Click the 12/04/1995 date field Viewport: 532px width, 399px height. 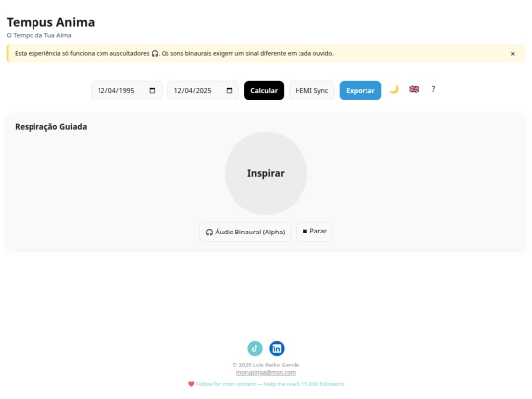[126, 91]
